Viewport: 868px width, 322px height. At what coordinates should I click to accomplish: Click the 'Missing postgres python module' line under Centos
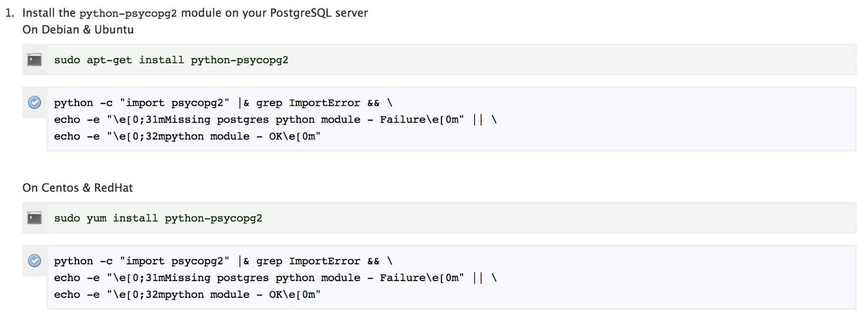click(x=275, y=277)
